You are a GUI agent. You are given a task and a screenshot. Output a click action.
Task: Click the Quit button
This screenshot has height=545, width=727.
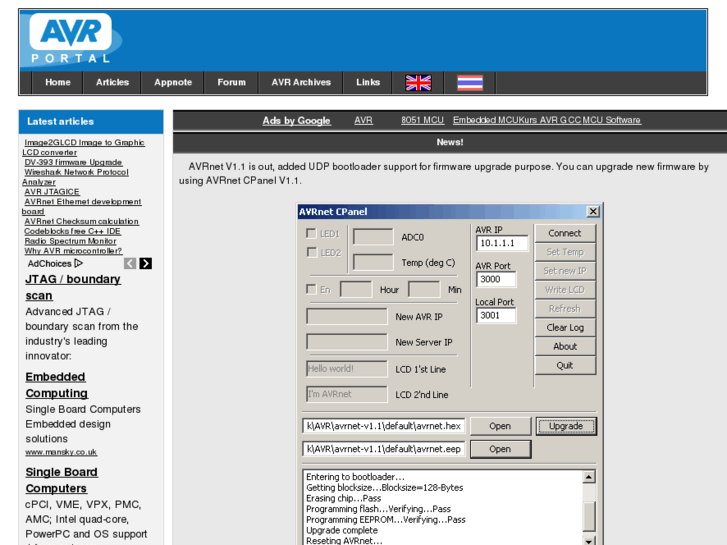pos(565,365)
